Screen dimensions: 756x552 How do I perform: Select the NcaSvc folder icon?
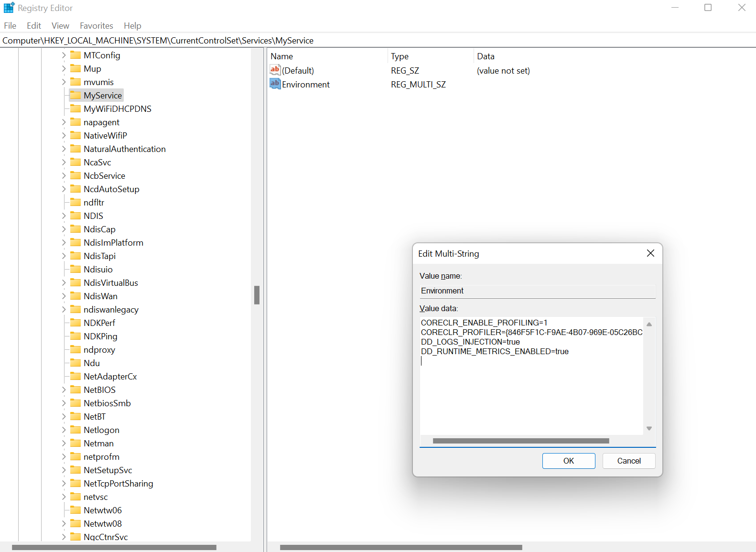(x=76, y=162)
